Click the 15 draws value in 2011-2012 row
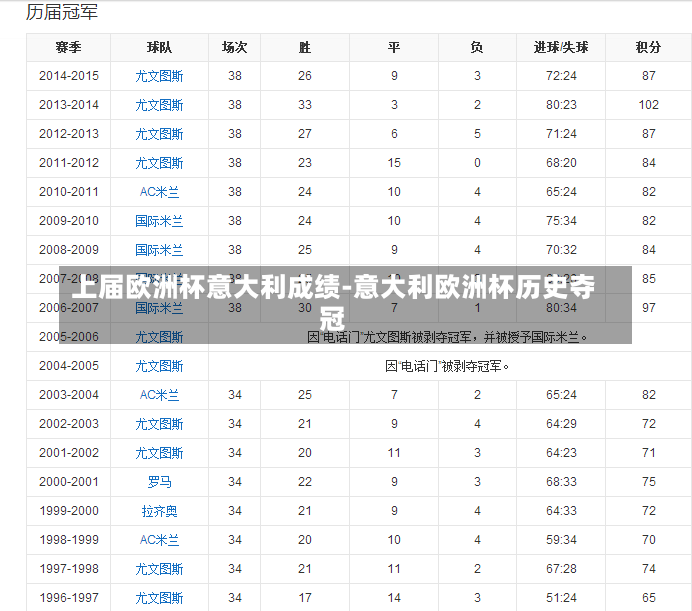 (x=394, y=163)
